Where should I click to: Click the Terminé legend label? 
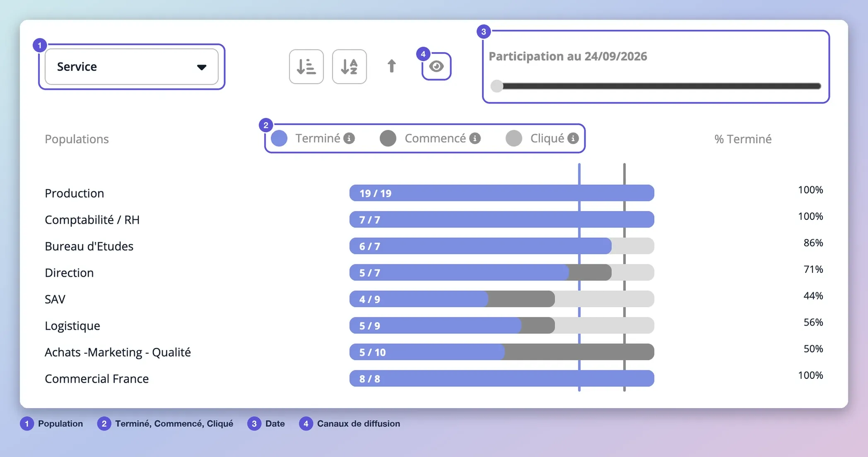point(318,138)
